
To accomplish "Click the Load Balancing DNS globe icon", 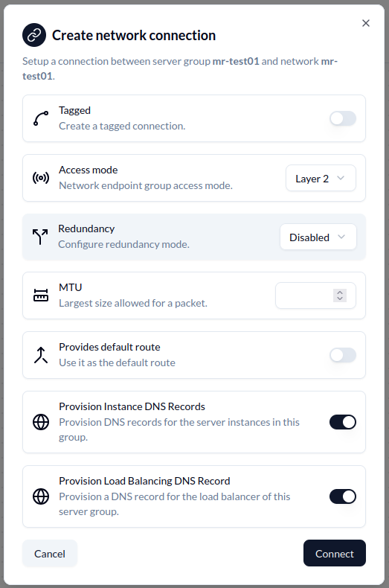I will coord(41,496).
